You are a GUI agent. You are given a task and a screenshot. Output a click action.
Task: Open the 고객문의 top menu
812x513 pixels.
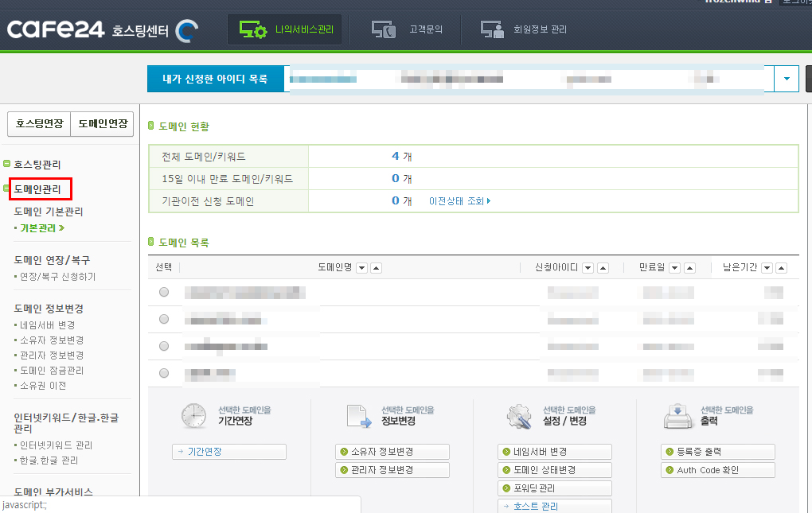click(407, 29)
